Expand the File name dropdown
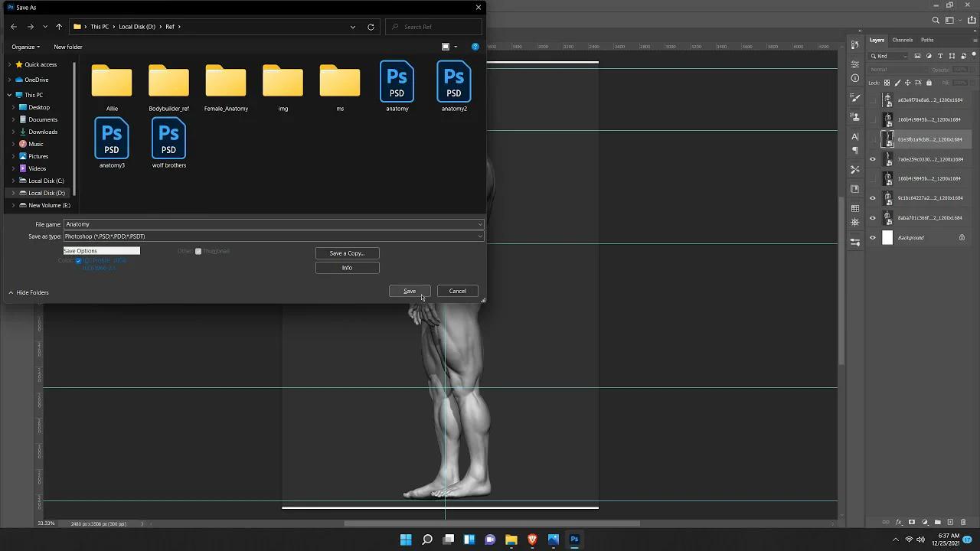Viewport: 980px width, 551px height. click(x=480, y=224)
